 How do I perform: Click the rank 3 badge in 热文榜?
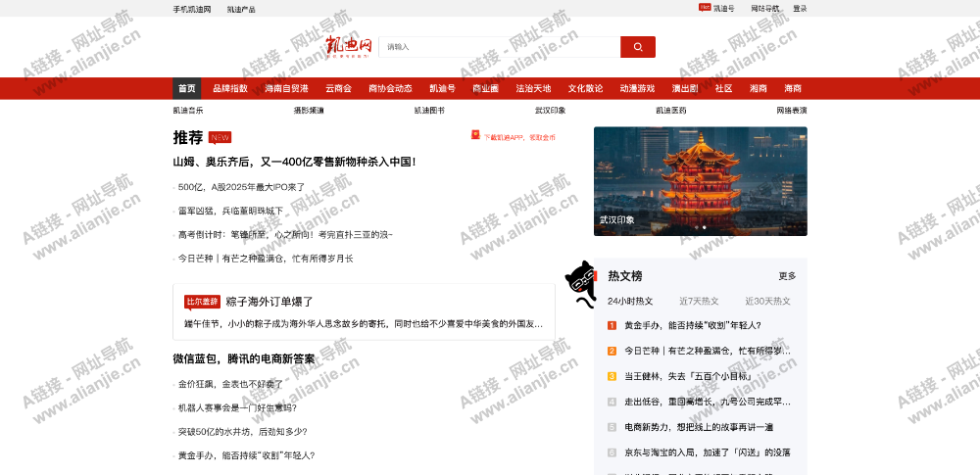point(612,376)
